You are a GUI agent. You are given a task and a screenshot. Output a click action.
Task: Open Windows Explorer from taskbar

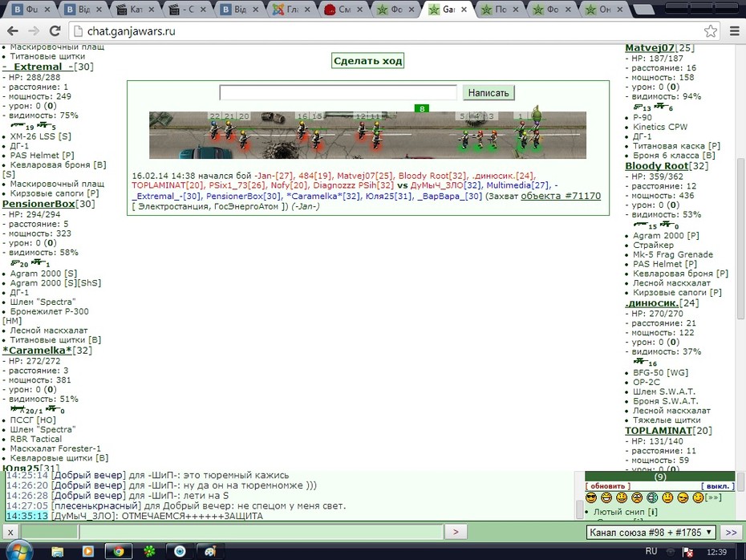pos(57,551)
